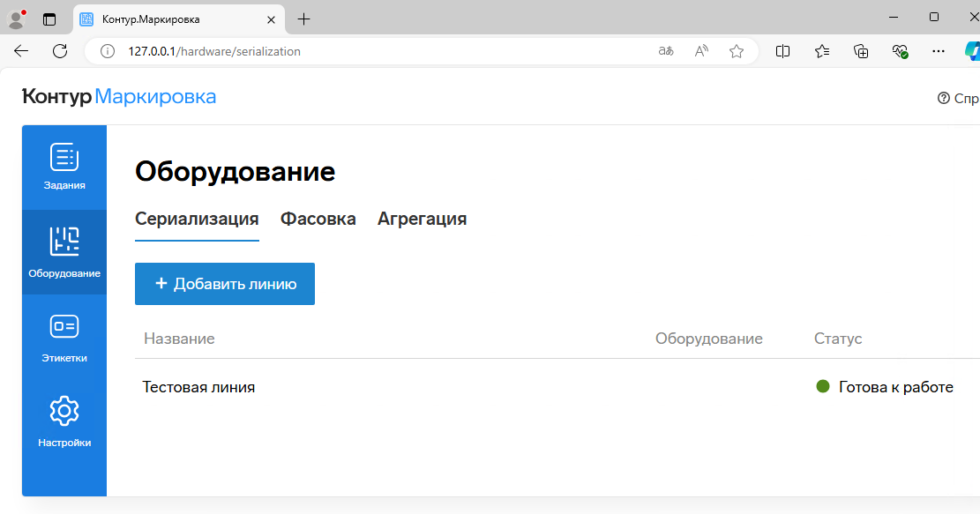This screenshot has height=514, width=980.
Task: Click the browser refresh icon
Action: 60,51
